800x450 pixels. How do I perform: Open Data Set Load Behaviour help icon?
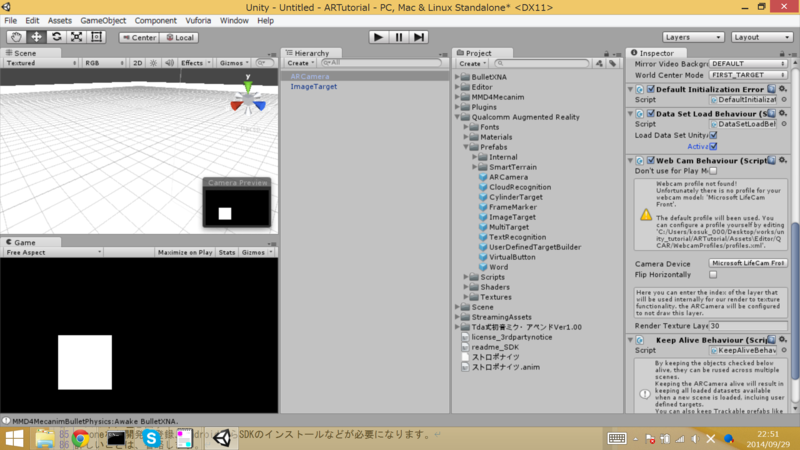click(771, 113)
